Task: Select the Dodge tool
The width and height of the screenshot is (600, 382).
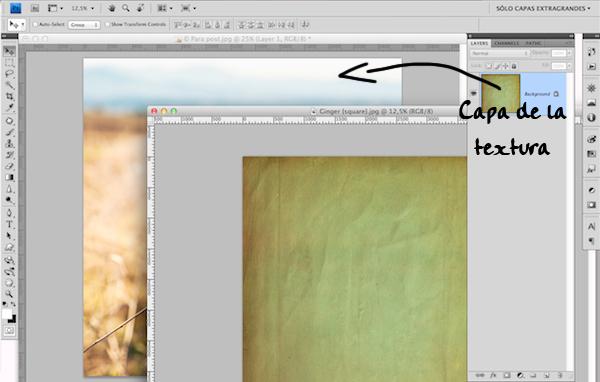Action: click(9, 200)
